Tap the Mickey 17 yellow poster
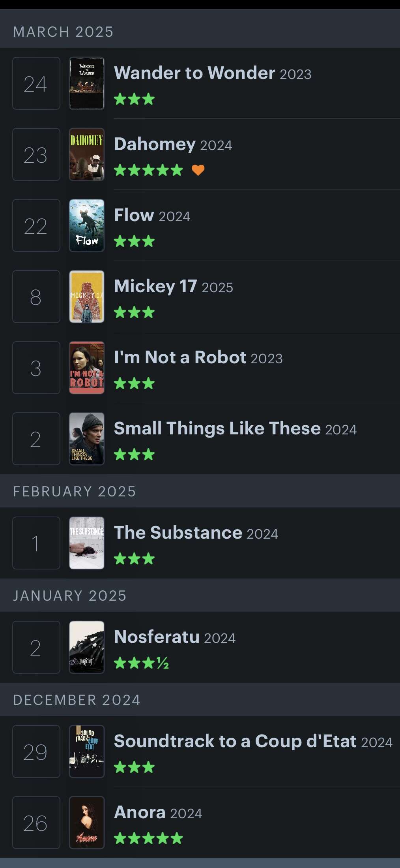400x868 pixels. click(87, 297)
